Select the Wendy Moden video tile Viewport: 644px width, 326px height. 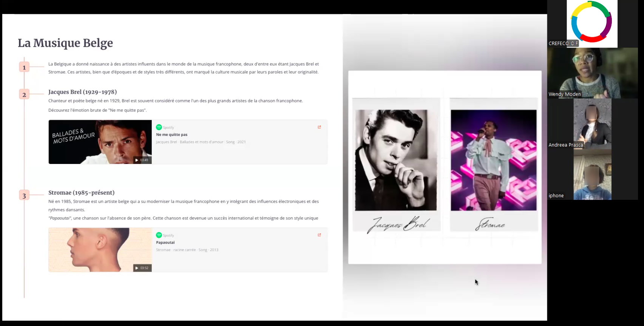coord(592,73)
